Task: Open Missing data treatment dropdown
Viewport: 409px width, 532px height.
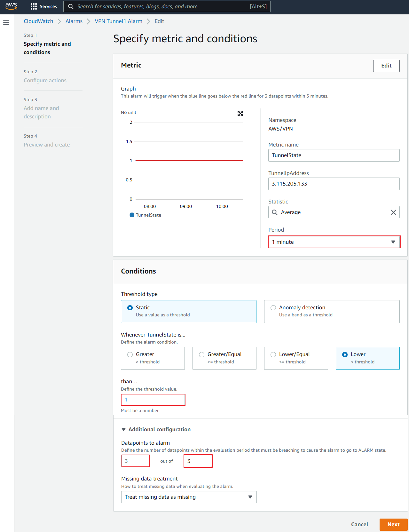Action: click(189, 497)
